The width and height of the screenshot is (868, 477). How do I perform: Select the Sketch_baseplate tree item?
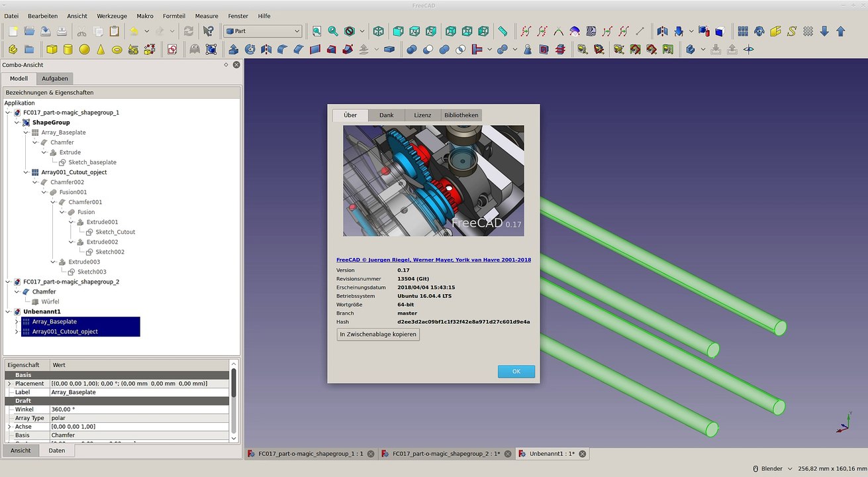pos(93,162)
